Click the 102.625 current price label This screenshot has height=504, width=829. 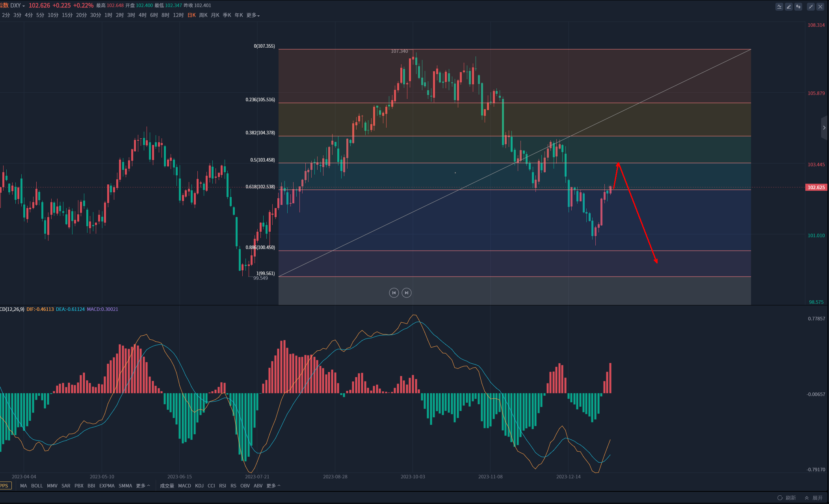click(x=816, y=188)
